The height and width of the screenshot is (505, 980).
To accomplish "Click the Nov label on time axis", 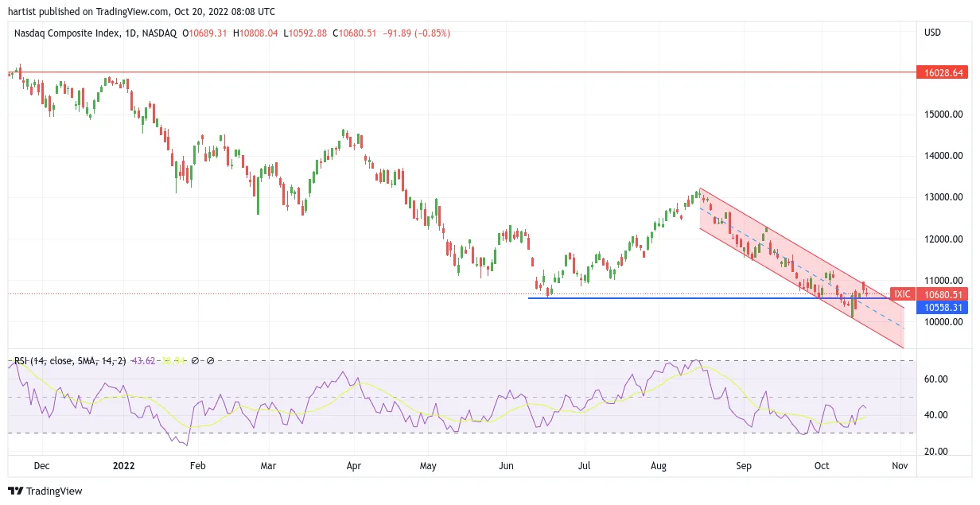I will (899, 465).
